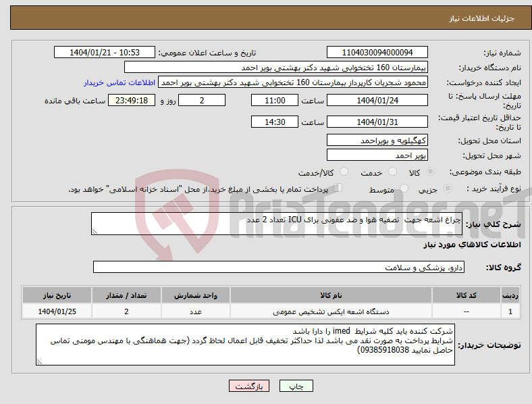Click the تاریخ نیاز column header
The height and width of the screenshot is (404, 532).
click(57, 295)
